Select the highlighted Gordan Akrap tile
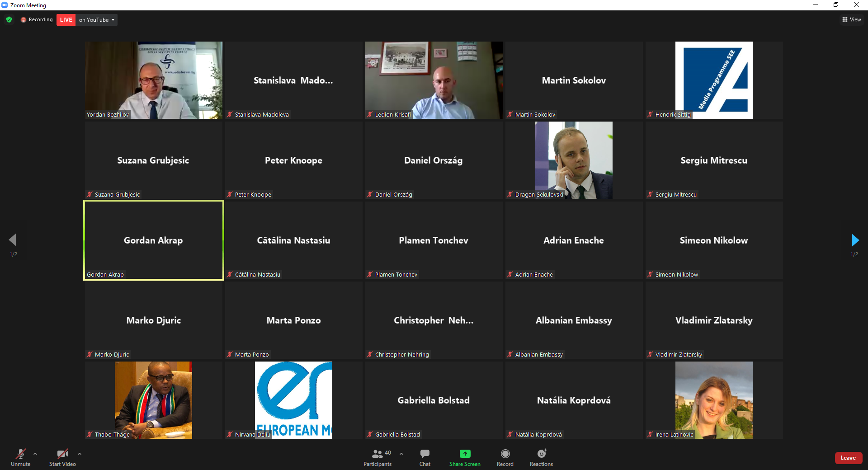Viewport: 868px width, 470px height. coord(153,240)
